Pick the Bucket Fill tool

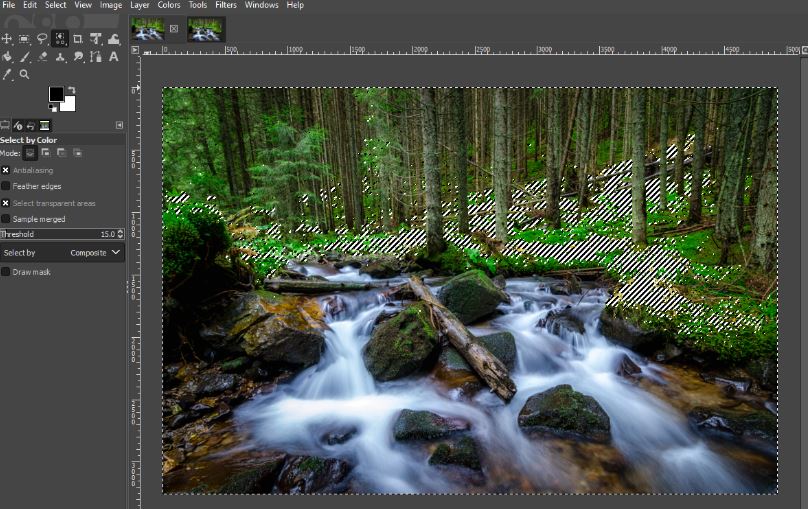point(7,57)
